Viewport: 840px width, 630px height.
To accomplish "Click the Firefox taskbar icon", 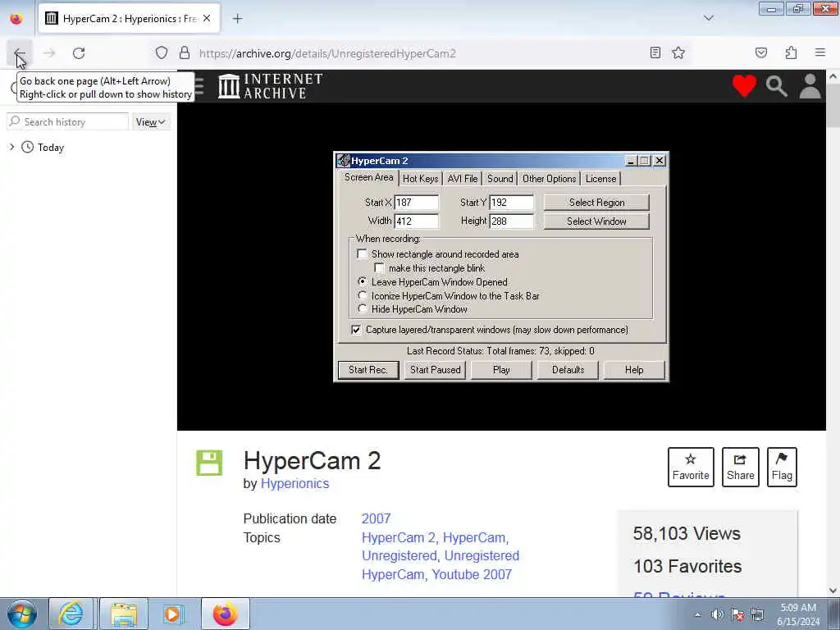I will coord(225,614).
